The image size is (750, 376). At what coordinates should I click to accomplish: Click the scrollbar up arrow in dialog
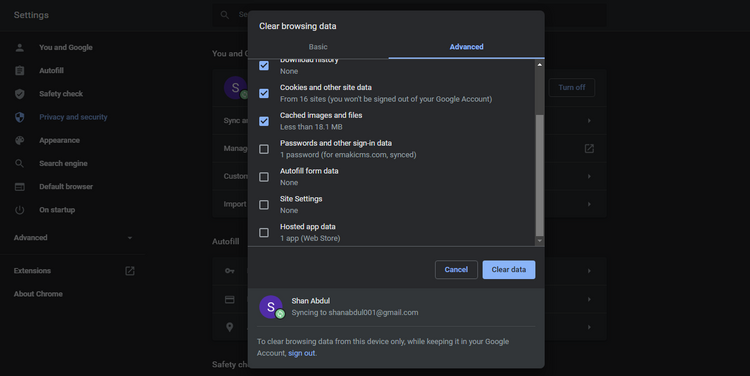[540, 65]
